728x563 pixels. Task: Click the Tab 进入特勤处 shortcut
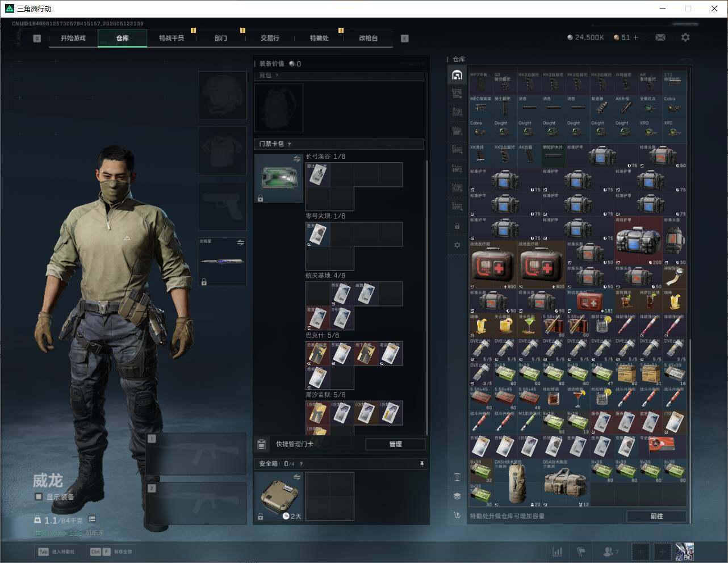tap(56, 552)
